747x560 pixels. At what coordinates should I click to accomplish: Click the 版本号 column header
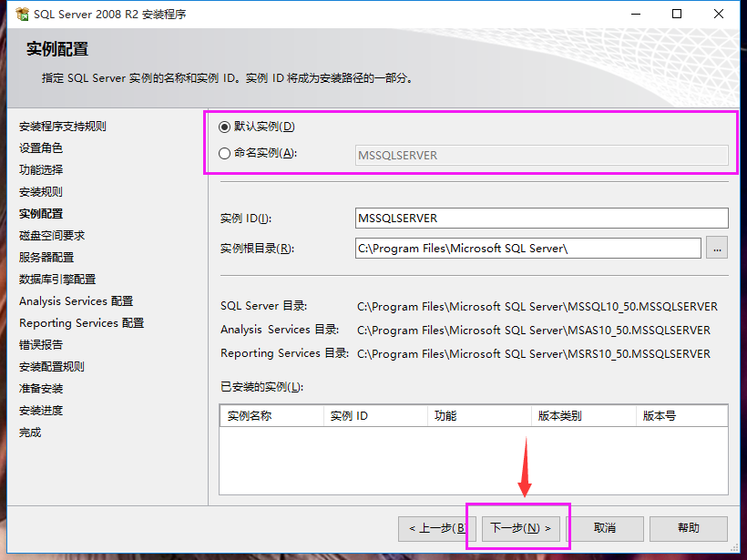coord(681,416)
